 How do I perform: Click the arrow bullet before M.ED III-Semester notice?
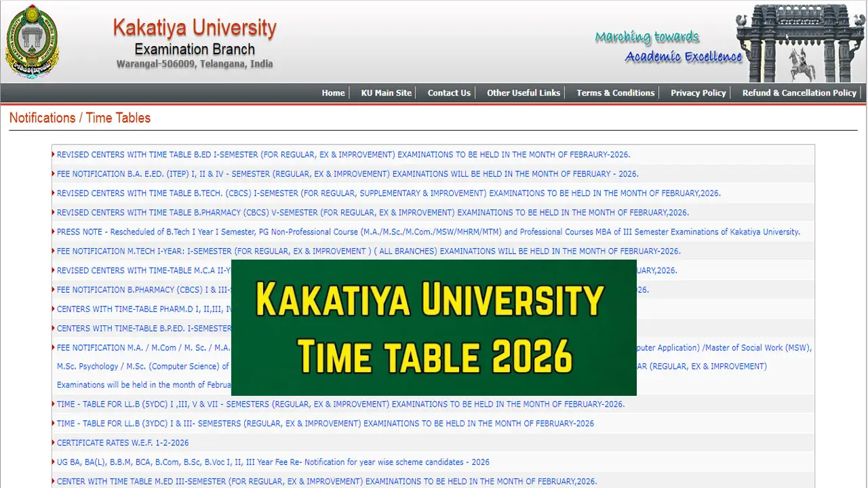[54, 481]
